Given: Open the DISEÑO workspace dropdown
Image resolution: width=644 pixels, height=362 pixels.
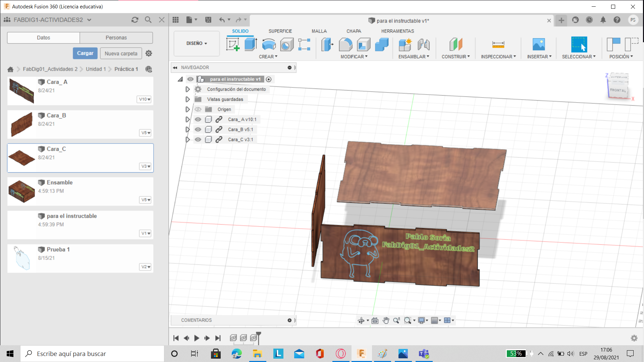Looking at the screenshot, I should click(x=197, y=43).
